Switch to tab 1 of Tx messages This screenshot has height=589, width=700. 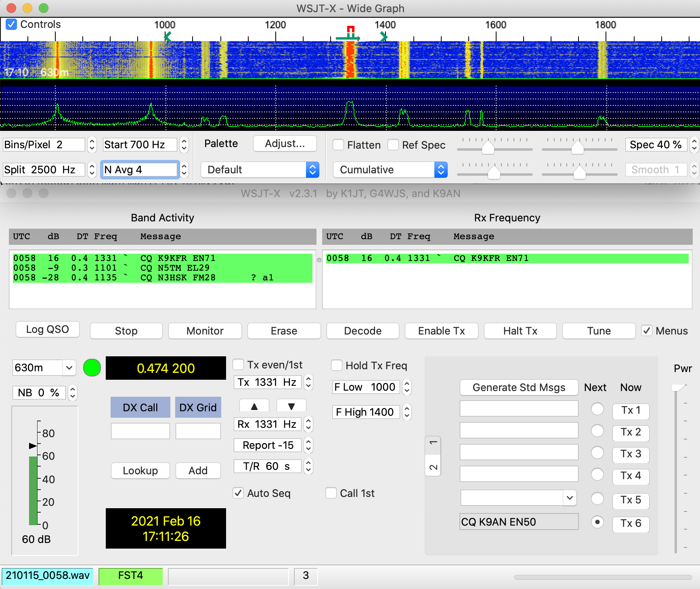pos(433,443)
